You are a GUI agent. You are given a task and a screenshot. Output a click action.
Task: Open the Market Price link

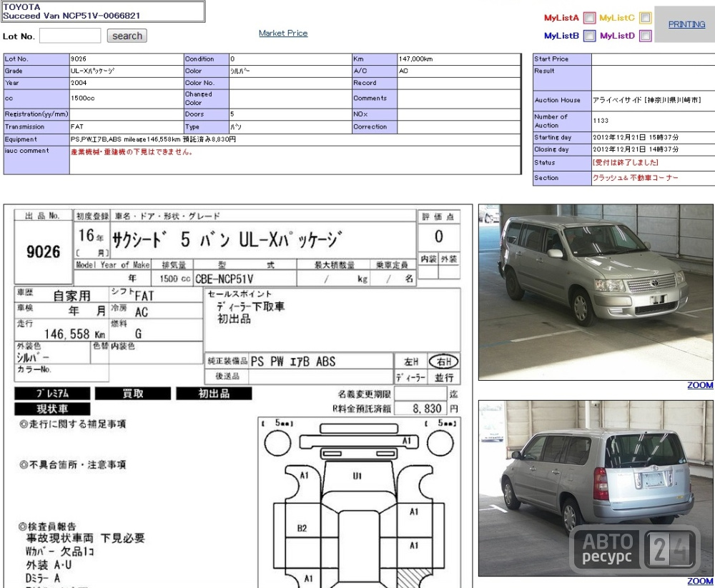coord(283,33)
